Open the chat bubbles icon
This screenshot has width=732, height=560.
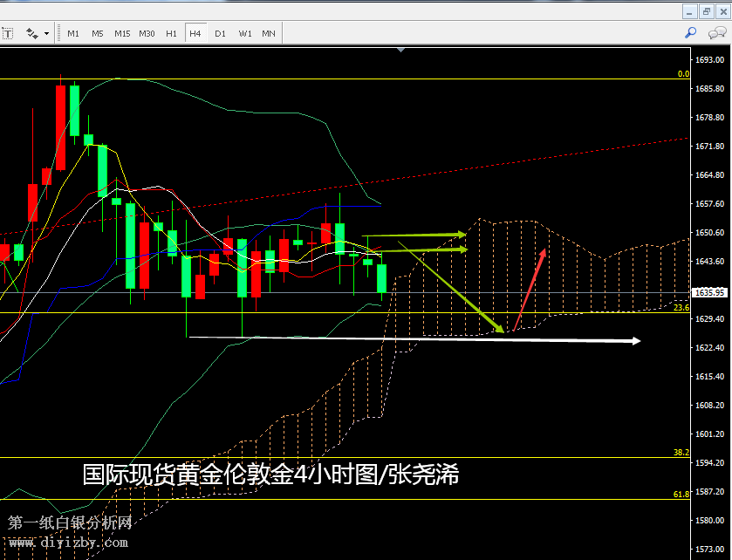tap(717, 33)
